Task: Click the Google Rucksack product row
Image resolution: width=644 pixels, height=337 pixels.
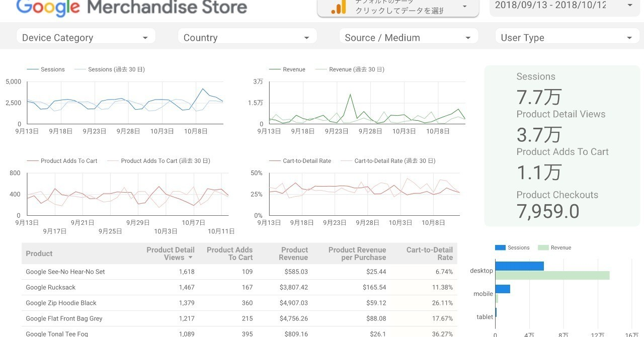Action: coord(239,287)
